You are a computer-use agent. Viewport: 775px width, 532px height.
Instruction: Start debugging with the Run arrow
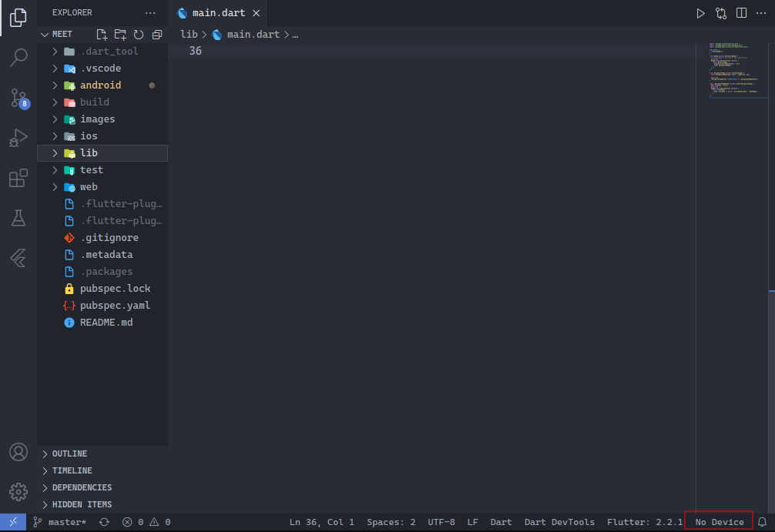[700, 12]
